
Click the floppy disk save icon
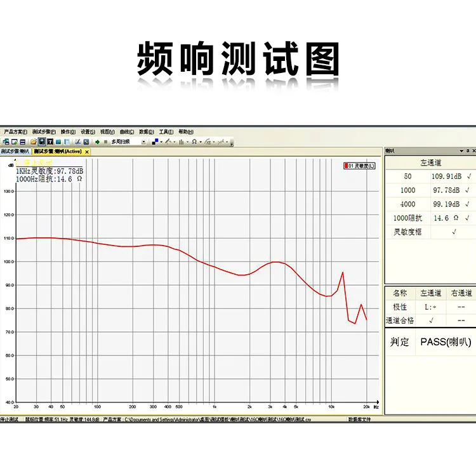pos(42,142)
